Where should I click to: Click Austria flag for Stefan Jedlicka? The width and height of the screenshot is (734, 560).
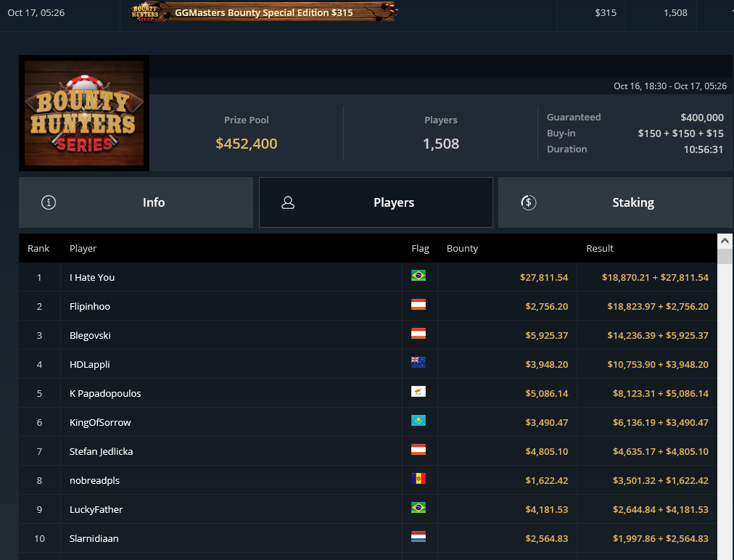point(418,450)
